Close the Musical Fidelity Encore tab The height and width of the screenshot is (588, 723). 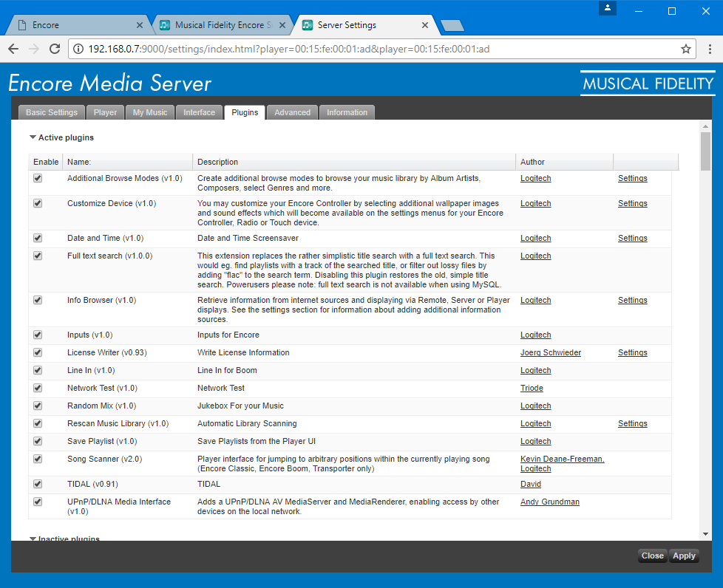pyautogui.click(x=282, y=25)
